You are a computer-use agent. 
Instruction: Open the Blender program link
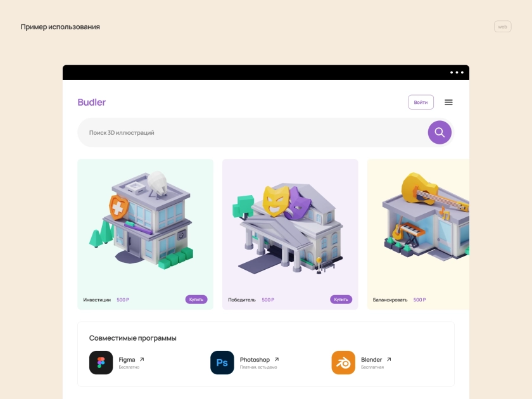(371, 360)
